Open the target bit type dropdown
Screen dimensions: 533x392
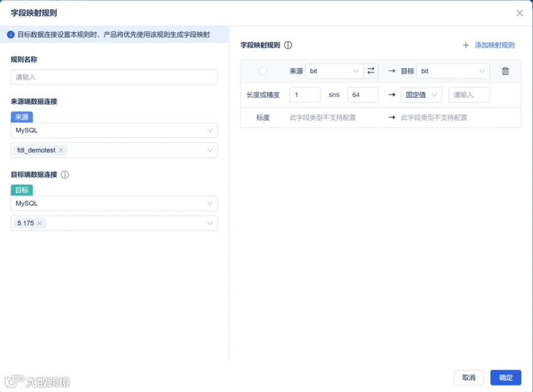coord(453,71)
